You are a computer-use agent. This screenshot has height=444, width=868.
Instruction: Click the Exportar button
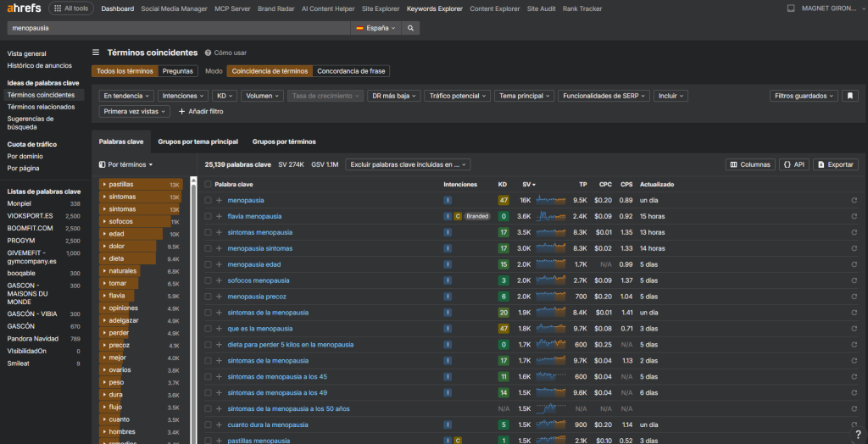[x=835, y=164]
